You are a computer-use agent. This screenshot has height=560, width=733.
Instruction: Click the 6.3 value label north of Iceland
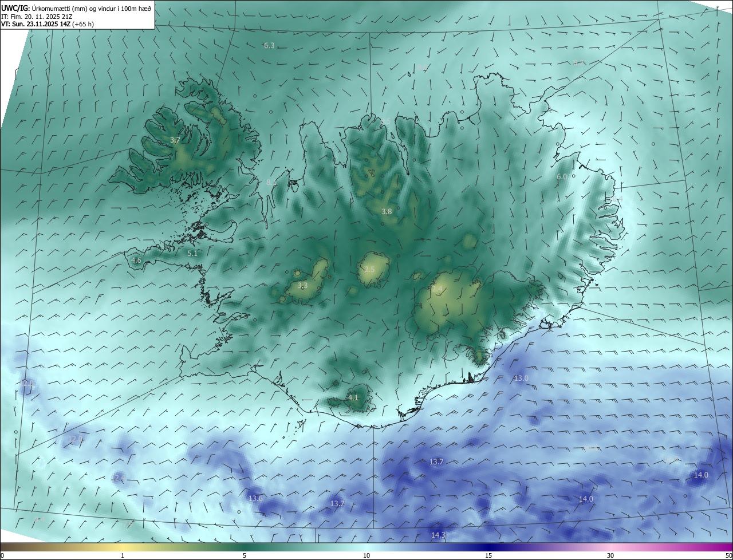(269, 45)
